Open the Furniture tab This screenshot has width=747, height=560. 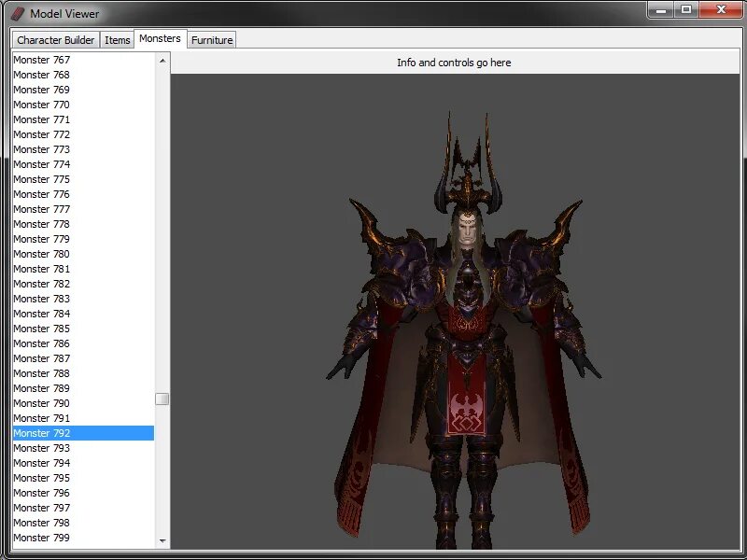(x=212, y=40)
